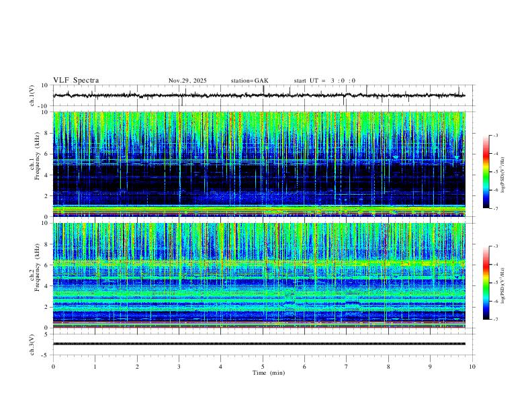532x411 pixels.
Task: Click time axis tick label '2'
Action: click(x=137, y=367)
